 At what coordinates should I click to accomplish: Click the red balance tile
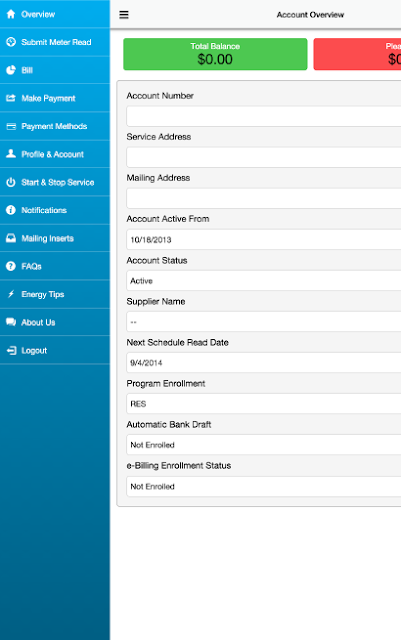[357, 54]
